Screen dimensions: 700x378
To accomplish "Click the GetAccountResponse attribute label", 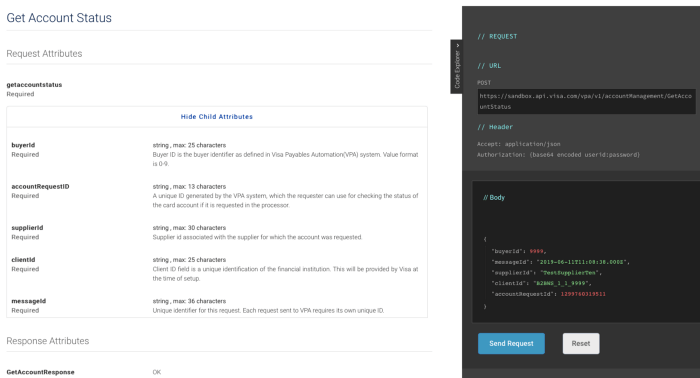I will click(40, 372).
